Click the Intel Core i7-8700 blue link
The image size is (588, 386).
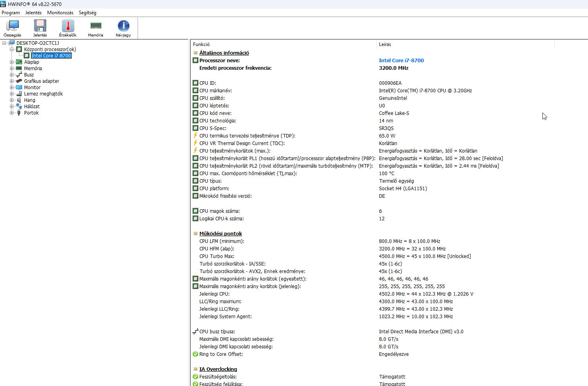[401, 60]
